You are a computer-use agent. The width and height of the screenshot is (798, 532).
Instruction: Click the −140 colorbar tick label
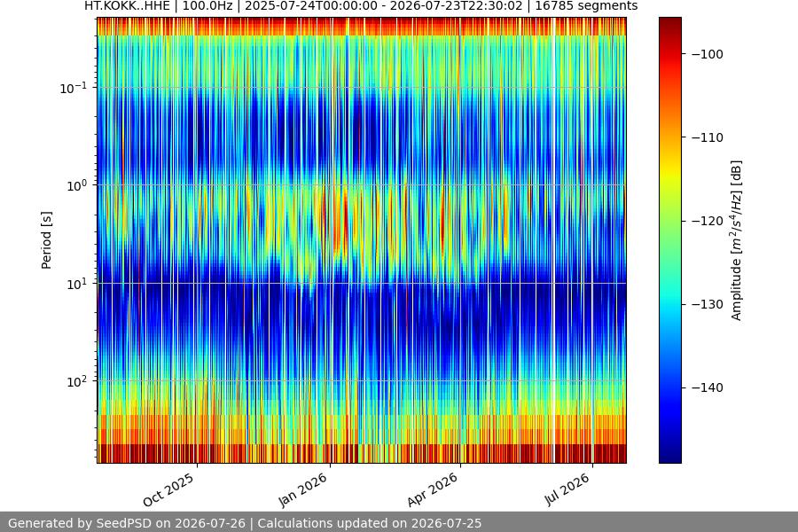point(708,388)
